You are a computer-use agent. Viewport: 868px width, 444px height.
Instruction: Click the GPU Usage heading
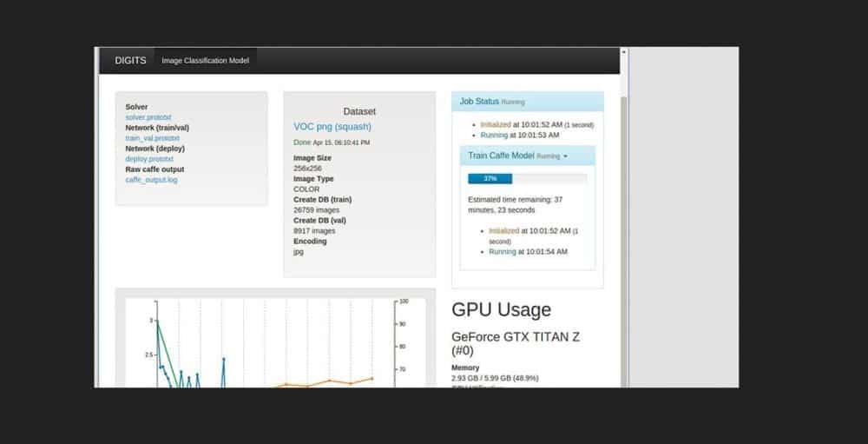[x=501, y=310]
